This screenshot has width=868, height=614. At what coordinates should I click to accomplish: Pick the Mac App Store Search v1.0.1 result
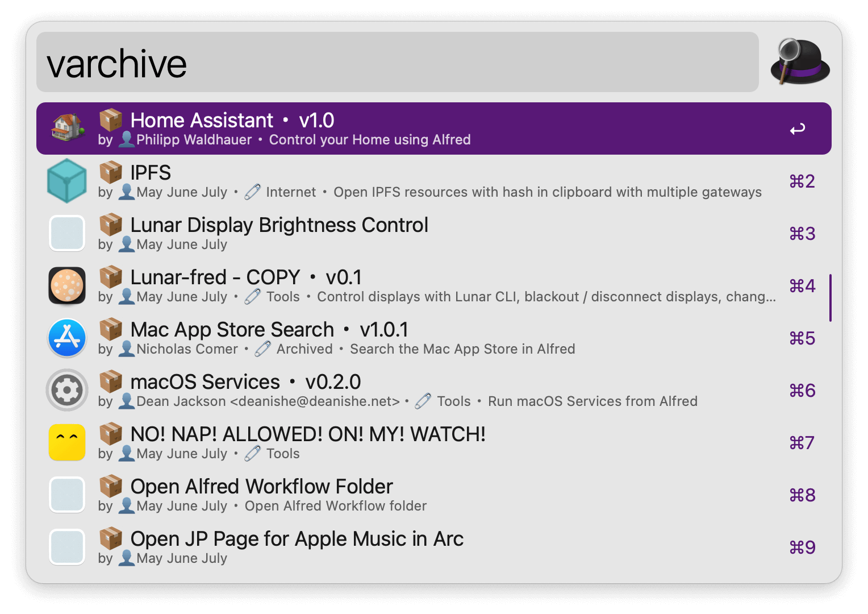(434, 338)
